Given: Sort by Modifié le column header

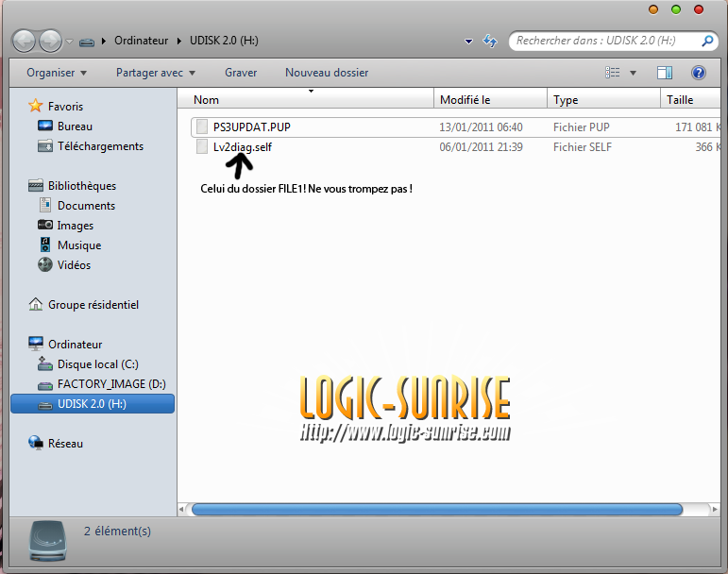Looking at the screenshot, I should pyautogui.click(x=465, y=99).
